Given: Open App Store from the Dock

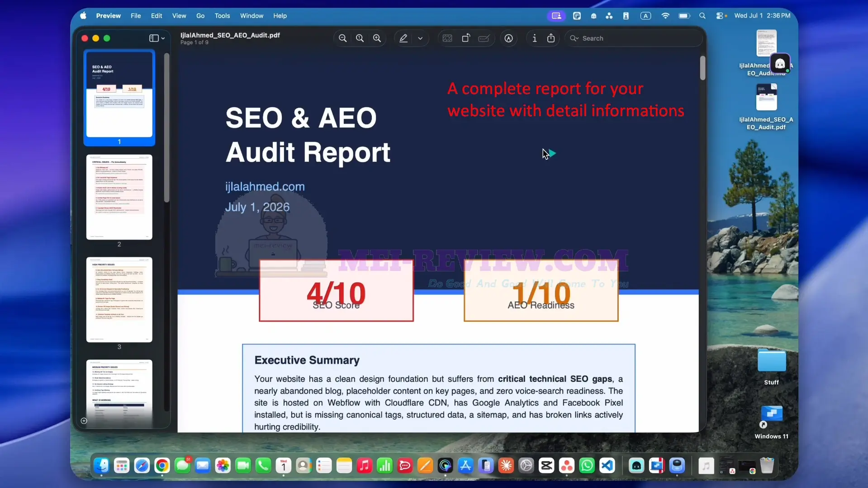Looking at the screenshot, I should pos(465,465).
